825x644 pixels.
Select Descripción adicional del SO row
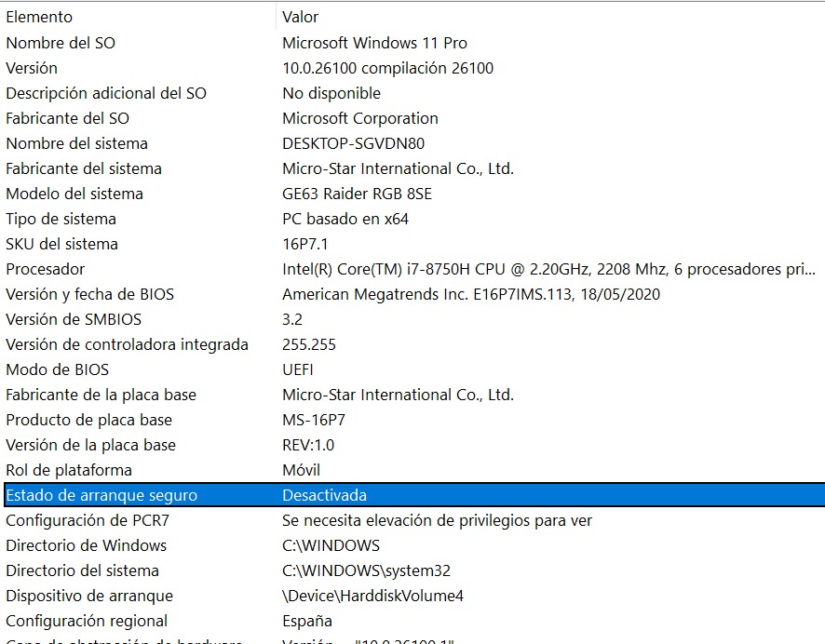click(106, 93)
